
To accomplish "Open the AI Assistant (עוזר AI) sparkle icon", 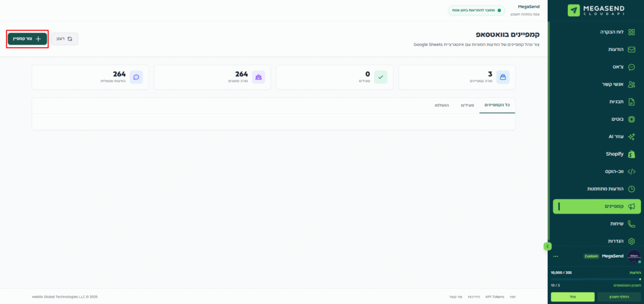I will 631,136.
